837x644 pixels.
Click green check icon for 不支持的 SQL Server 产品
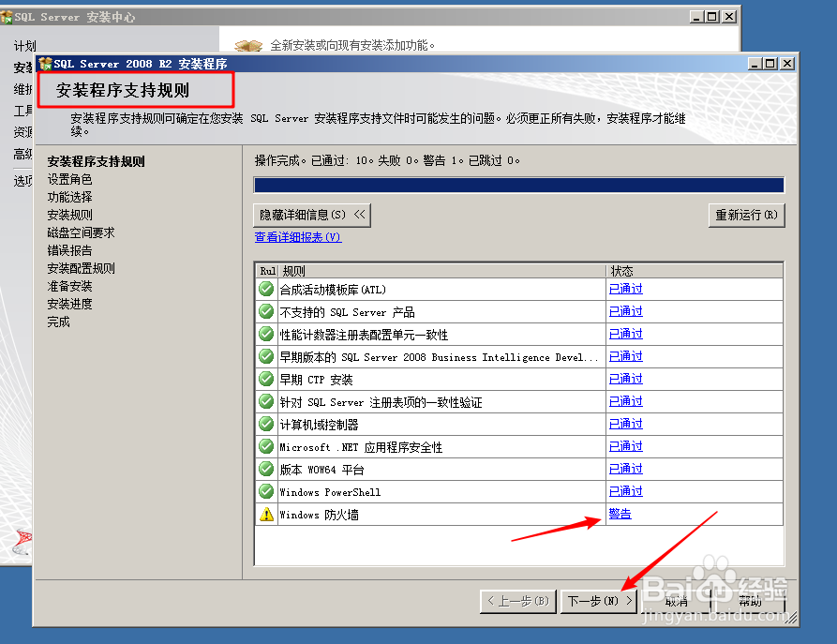[266, 311]
